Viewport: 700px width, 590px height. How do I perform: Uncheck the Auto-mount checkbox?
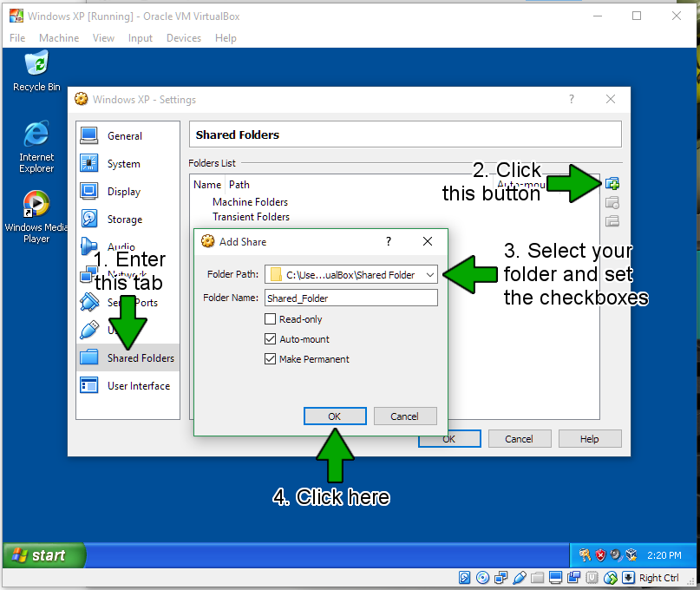click(x=270, y=339)
